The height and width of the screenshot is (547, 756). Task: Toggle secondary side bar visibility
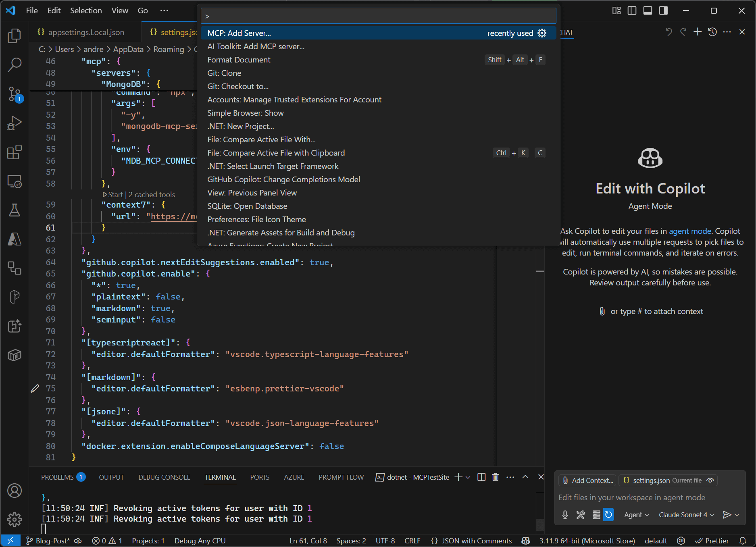pyautogui.click(x=663, y=10)
